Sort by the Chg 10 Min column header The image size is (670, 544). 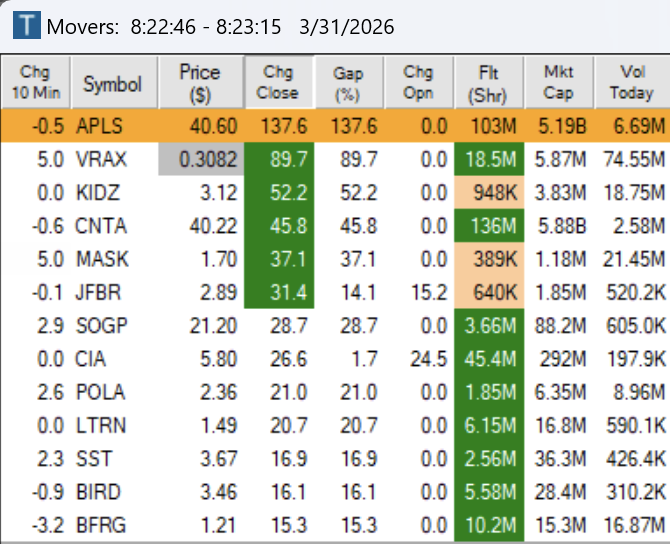tap(36, 82)
